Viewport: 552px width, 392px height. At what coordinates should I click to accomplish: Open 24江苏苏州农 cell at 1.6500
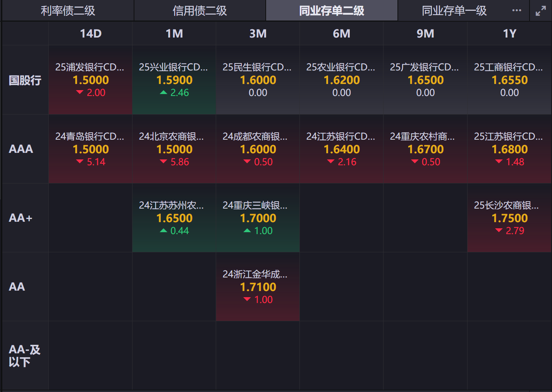174,218
